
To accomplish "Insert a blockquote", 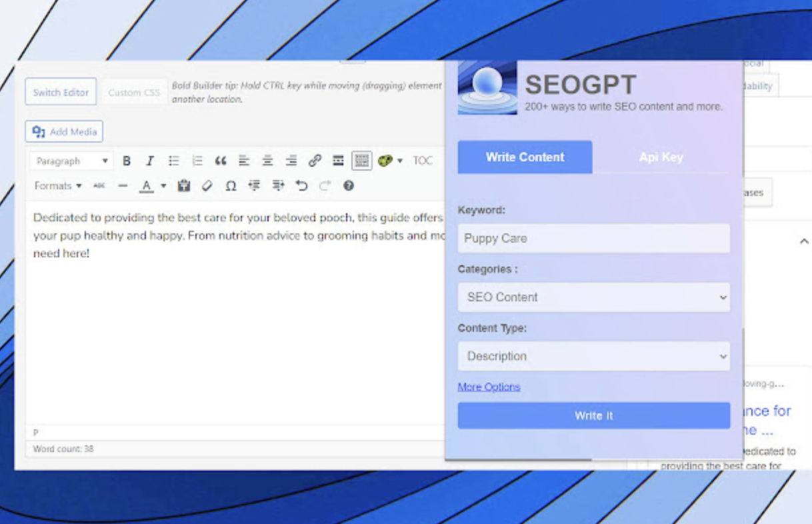I will pyautogui.click(x=220, y=161).
